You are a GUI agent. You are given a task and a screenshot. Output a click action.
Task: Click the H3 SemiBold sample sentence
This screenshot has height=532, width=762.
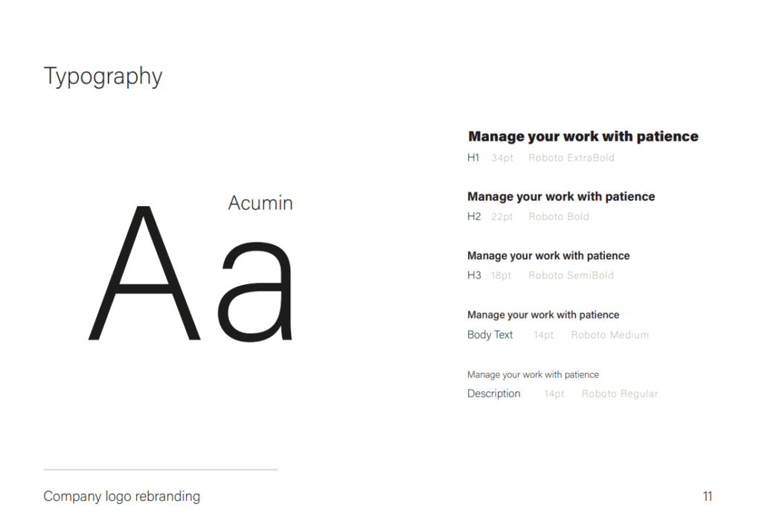point(548,256)
